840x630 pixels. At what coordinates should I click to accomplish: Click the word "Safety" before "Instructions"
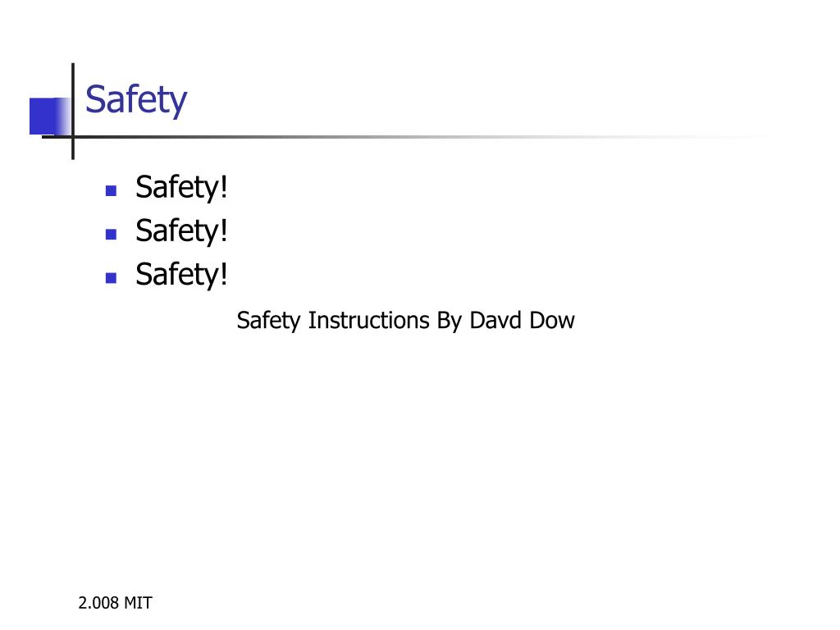coord(269,322)
